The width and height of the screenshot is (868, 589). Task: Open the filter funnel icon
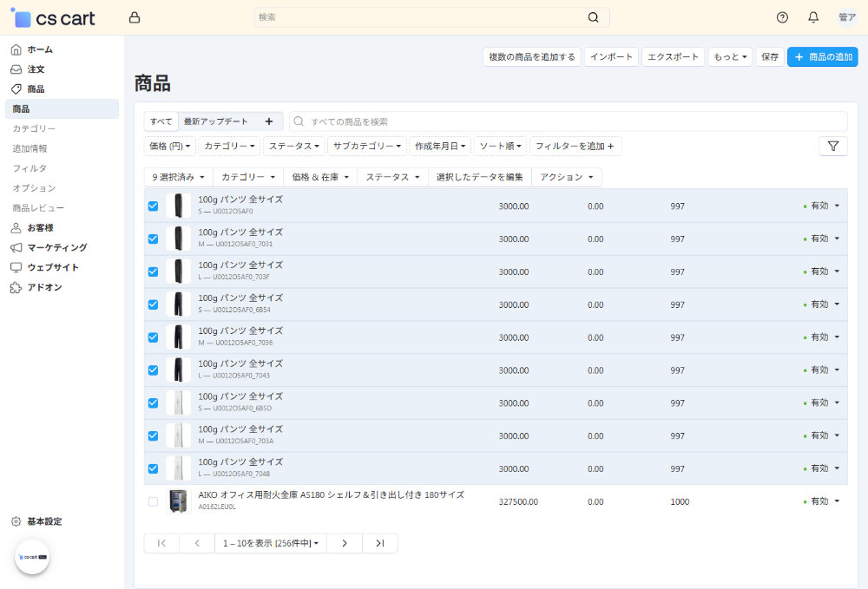832,146
